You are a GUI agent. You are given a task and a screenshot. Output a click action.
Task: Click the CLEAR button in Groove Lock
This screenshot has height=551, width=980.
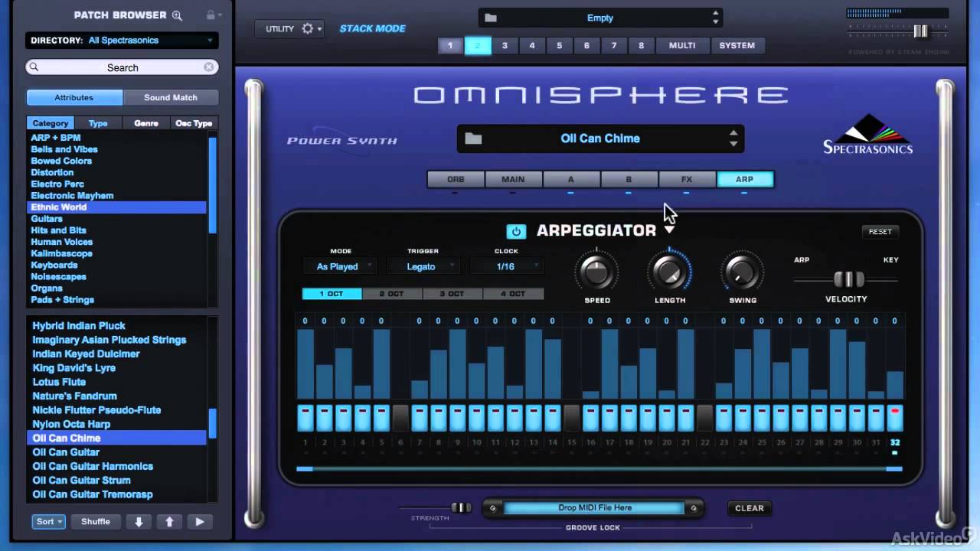750,508
